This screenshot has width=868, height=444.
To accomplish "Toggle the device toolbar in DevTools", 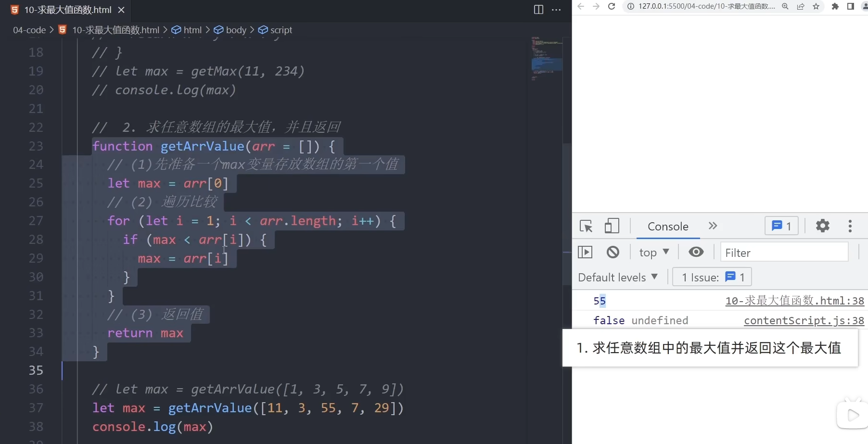I will [612, 226].
